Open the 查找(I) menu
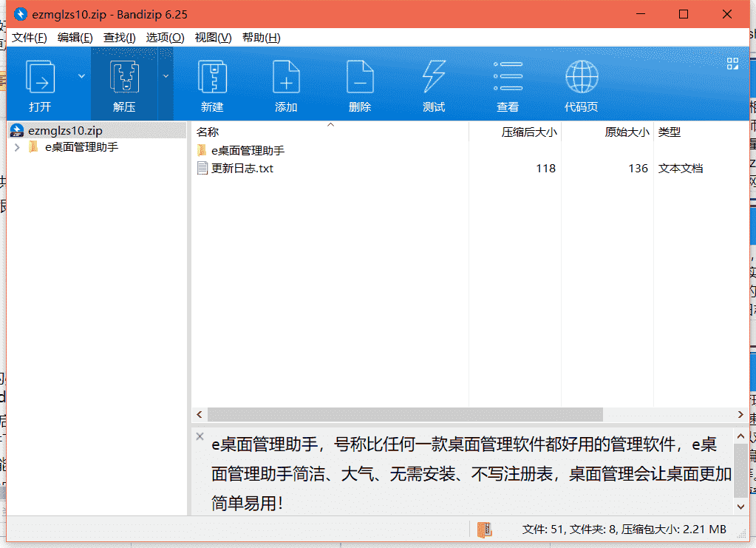Screen dimensions: 756x548 (x=120, y=38)
